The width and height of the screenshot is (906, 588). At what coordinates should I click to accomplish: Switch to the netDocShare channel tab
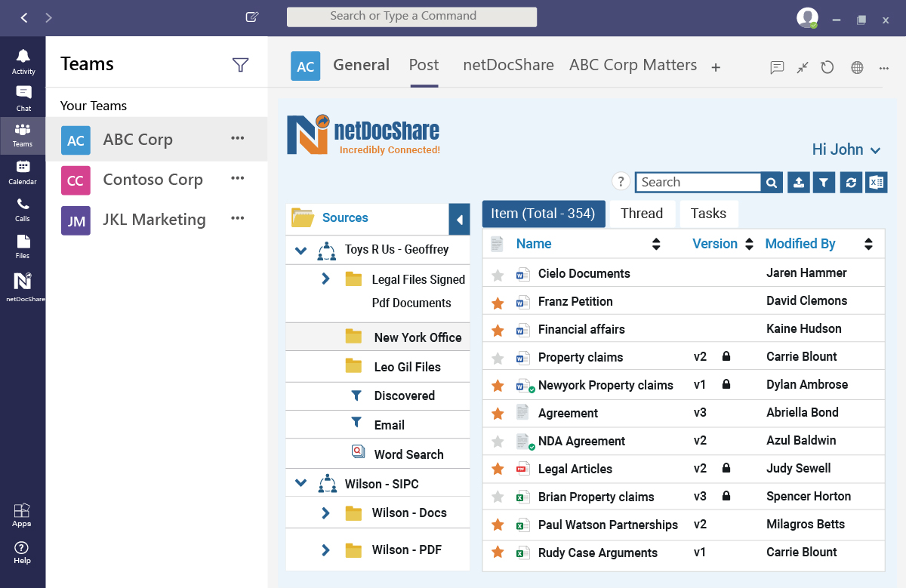click(508, 65)
